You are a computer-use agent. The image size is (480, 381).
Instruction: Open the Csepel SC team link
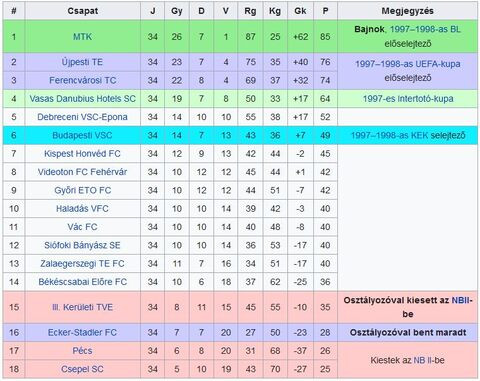(82, 369)
